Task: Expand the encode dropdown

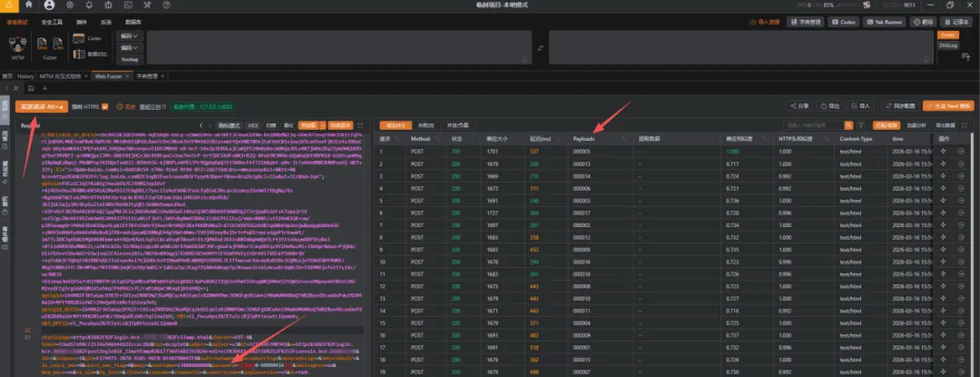Action: (x=128, y=47)
